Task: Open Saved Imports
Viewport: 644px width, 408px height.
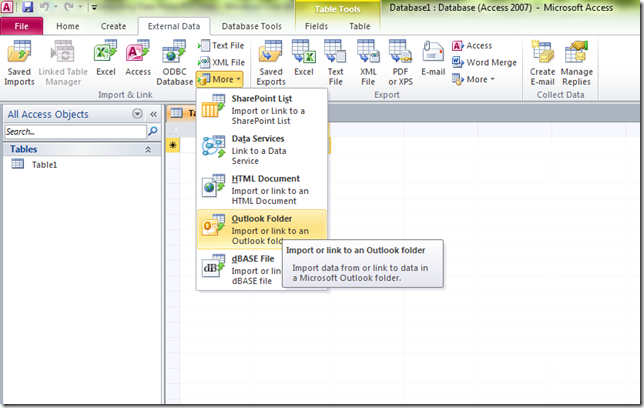Action: (x=19, y=63)
